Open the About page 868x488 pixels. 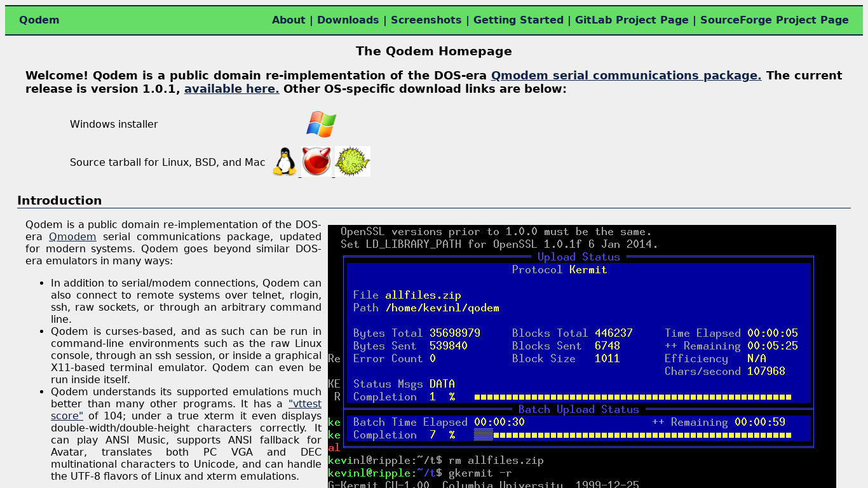pyautogui.click(x=288, y=20)
